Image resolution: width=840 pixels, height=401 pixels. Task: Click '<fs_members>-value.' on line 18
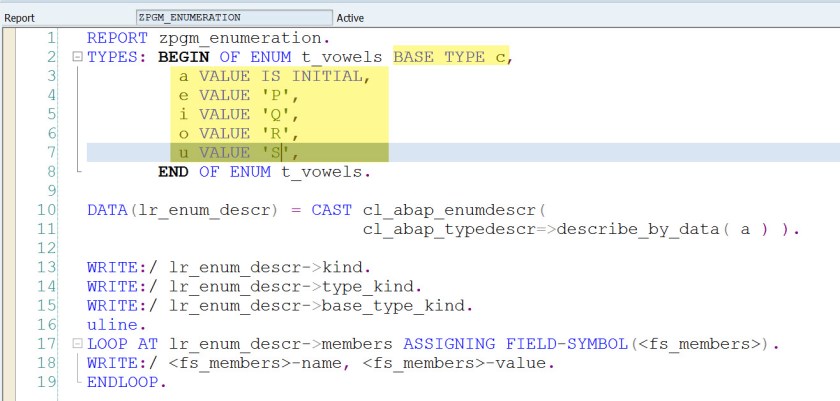(x=459, y=363)
